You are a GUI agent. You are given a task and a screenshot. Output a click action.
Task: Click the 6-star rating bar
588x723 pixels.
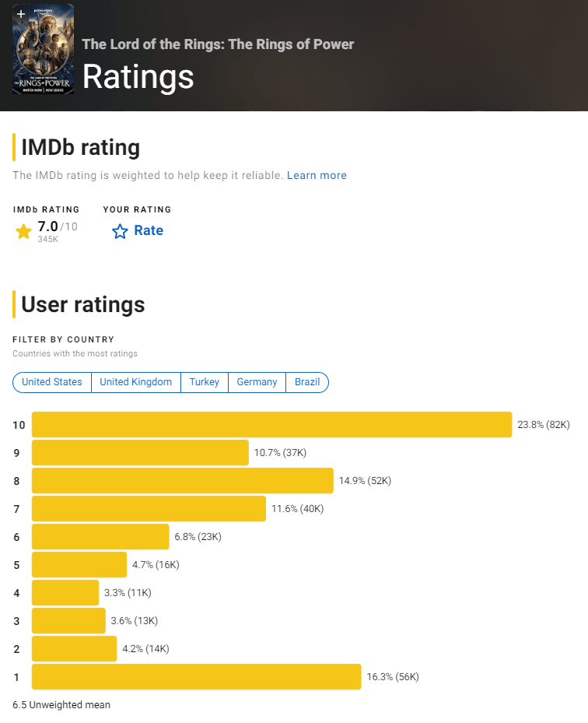coord(100,537)
